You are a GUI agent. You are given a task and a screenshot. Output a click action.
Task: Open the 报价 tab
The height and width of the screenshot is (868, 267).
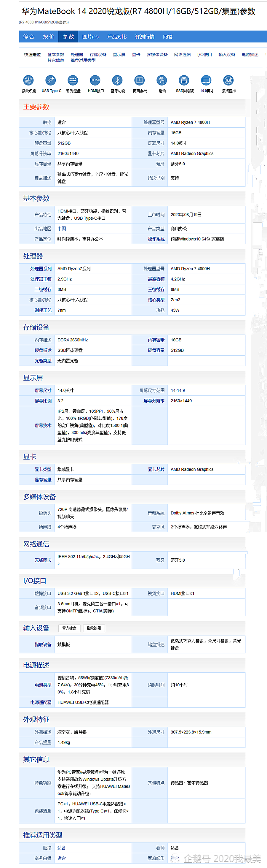[x=48, y=37]
